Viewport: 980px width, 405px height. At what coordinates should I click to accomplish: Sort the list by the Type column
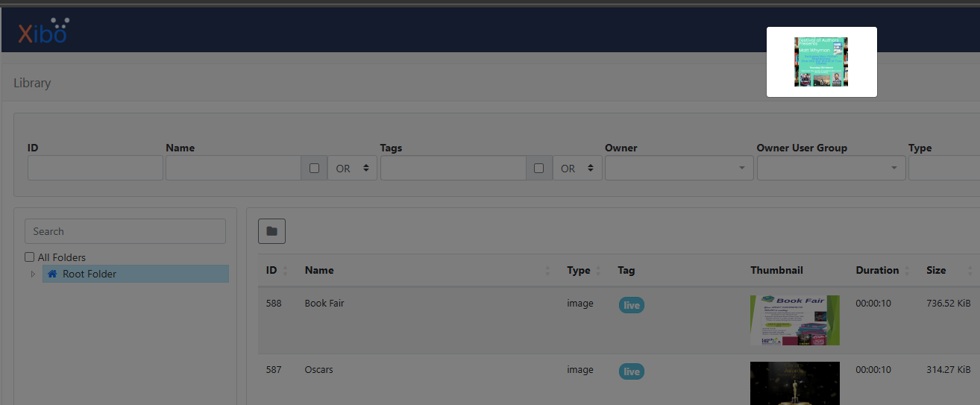click(x=597, y=271)
